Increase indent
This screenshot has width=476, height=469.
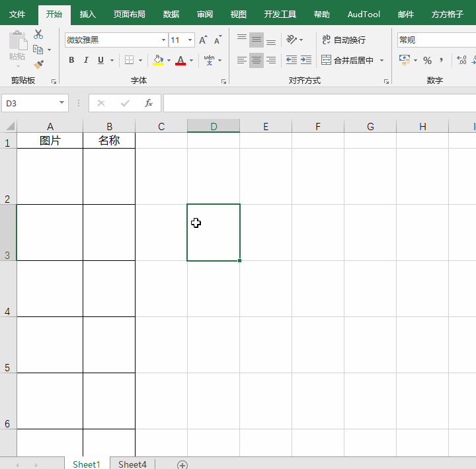tap(306, 59)
